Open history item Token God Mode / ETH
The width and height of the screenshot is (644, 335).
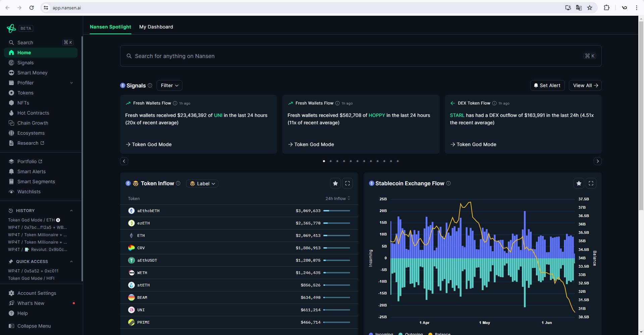[x=34, y=220]
